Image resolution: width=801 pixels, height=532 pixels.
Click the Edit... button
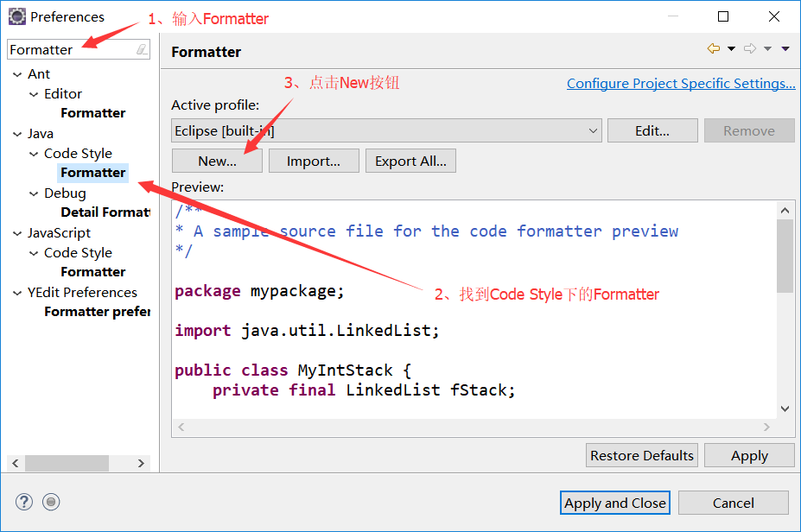[652, 130]
